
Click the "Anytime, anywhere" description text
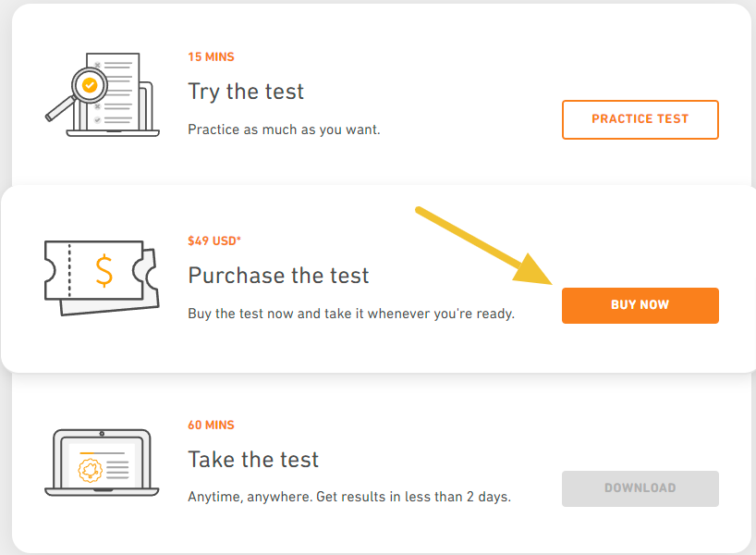click(348, 497)
